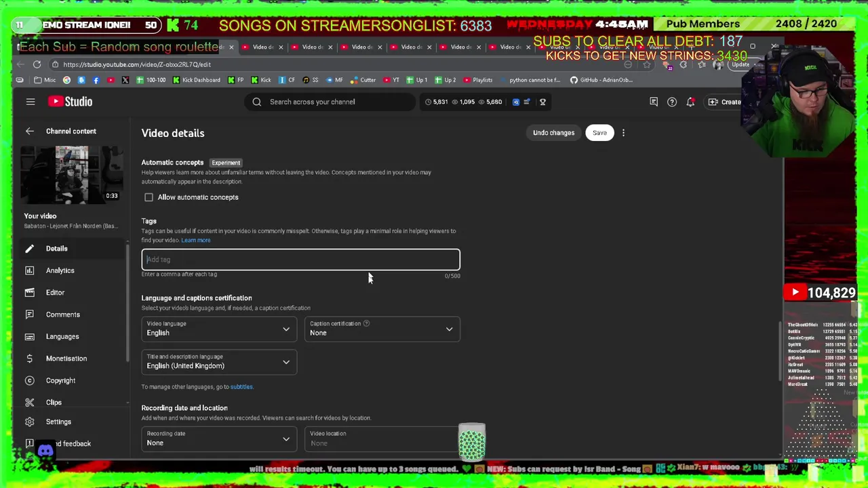Click the YouTube Studio logo
Image resolution: width=868 pixels, height=488 pixels.
pos(70,102)
